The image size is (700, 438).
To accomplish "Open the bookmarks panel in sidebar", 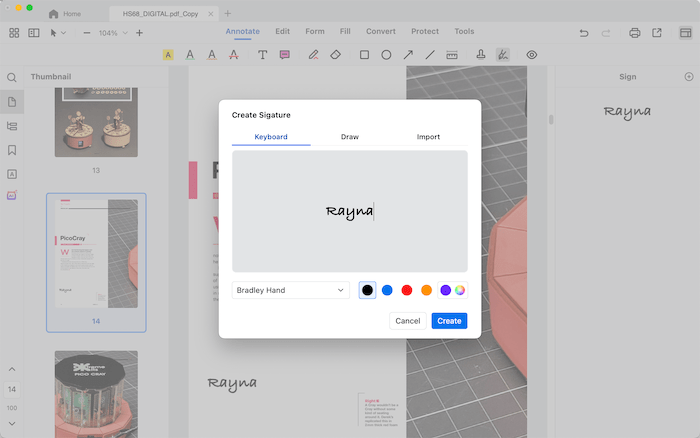I will point(12,150).
